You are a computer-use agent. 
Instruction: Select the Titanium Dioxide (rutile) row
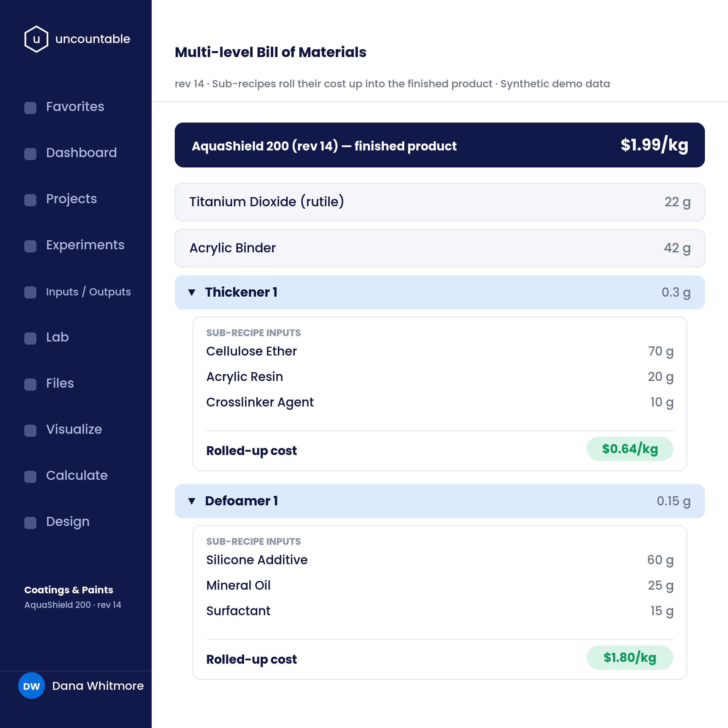click(x=440, y=202)
